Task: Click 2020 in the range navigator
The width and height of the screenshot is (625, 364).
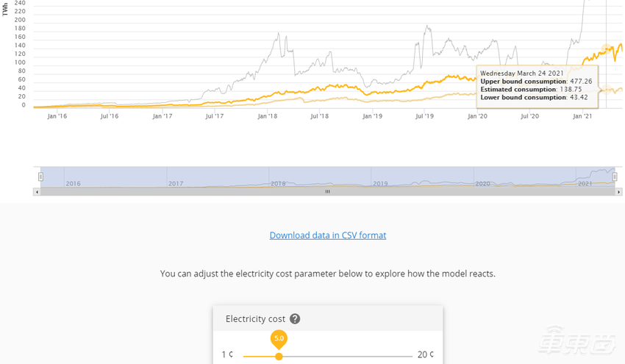Action: pyautogui.click(x=482, y=183)
